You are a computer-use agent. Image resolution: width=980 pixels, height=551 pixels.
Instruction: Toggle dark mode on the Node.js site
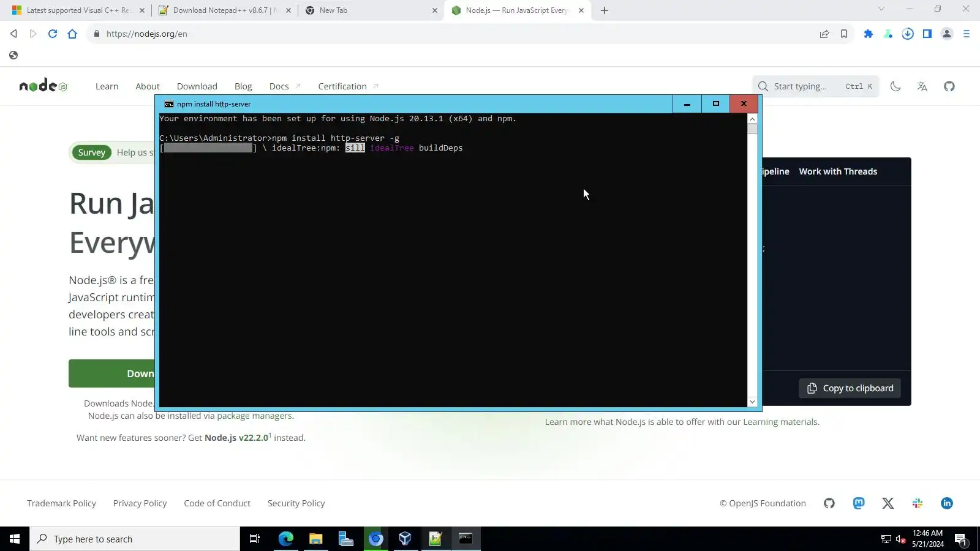[895, 86]
